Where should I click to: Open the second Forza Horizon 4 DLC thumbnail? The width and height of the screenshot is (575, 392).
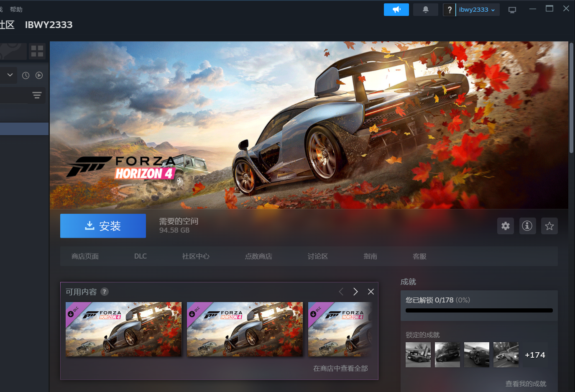(x=245, y=329)
